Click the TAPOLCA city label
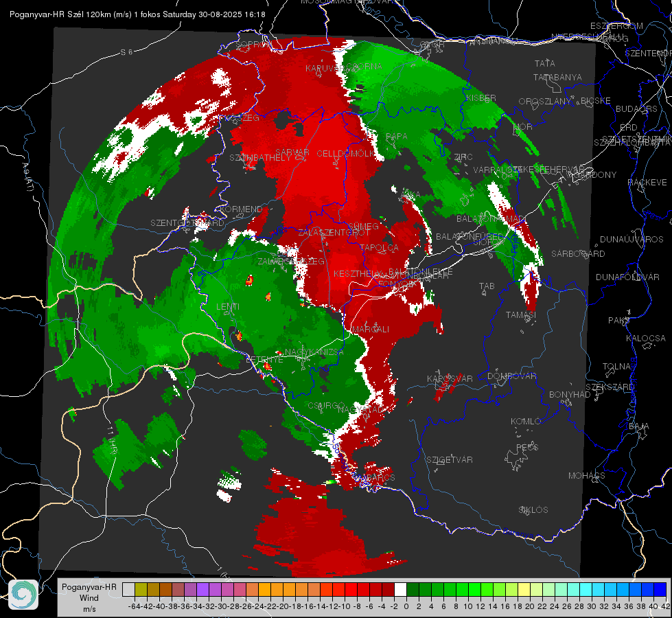Image resolution: width=672 pixels, height=618 pixels. (380, 247)
